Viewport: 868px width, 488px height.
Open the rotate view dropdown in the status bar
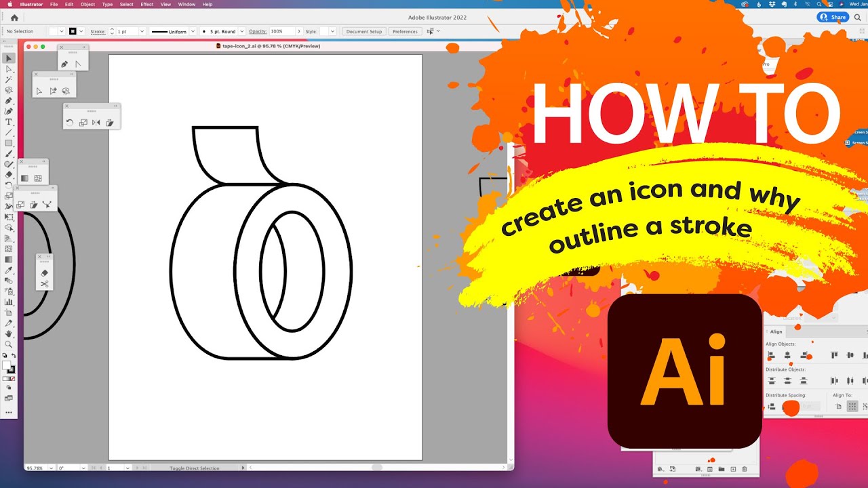coord(83,468)
